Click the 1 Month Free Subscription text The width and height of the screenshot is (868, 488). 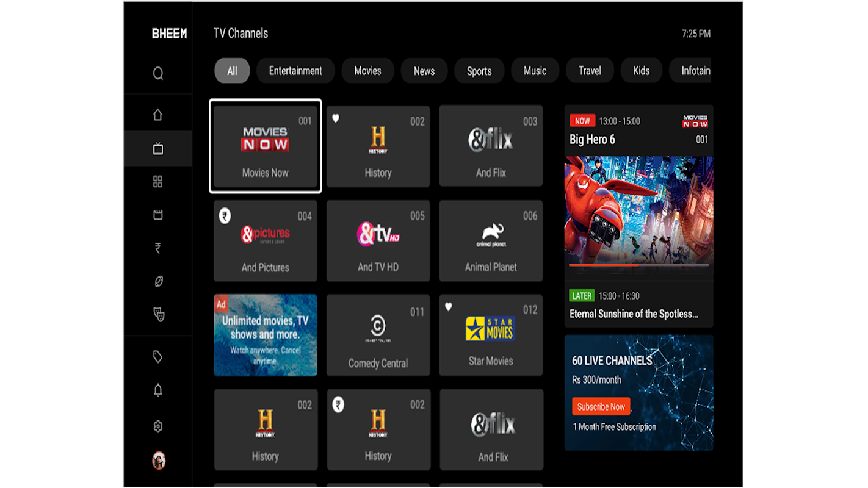[x=615, y=427]
